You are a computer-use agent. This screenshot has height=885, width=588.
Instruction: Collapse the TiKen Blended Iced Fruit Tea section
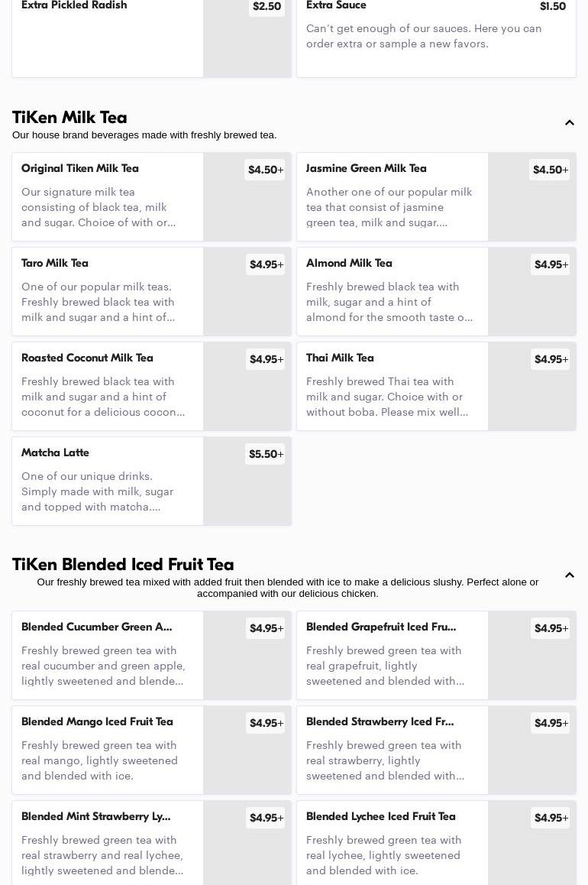coord(570,575)
